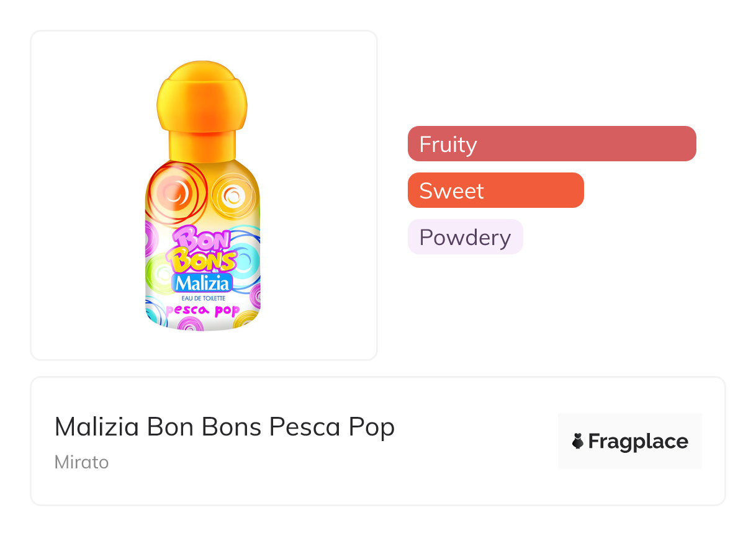Viewport: 756px width, 536px height.
Task: Click the blue Malizia label on the bottle
Action: click(202, 283)
